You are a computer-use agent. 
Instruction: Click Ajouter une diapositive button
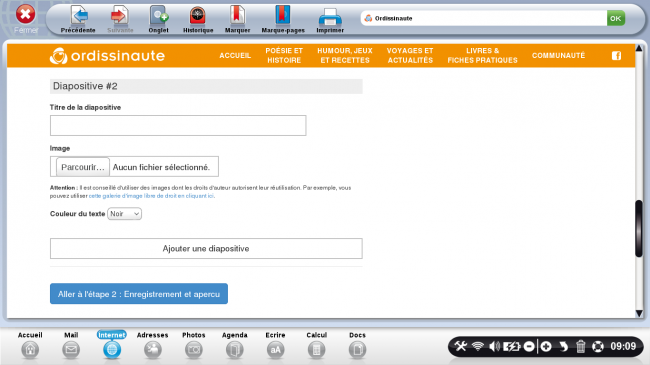click(206, 248)
